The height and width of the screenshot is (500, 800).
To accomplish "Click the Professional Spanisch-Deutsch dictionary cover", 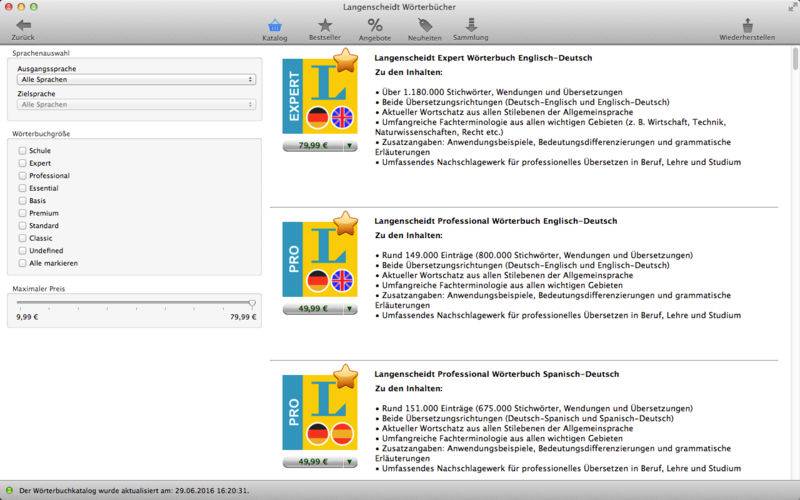I will [x=320, y=412].
